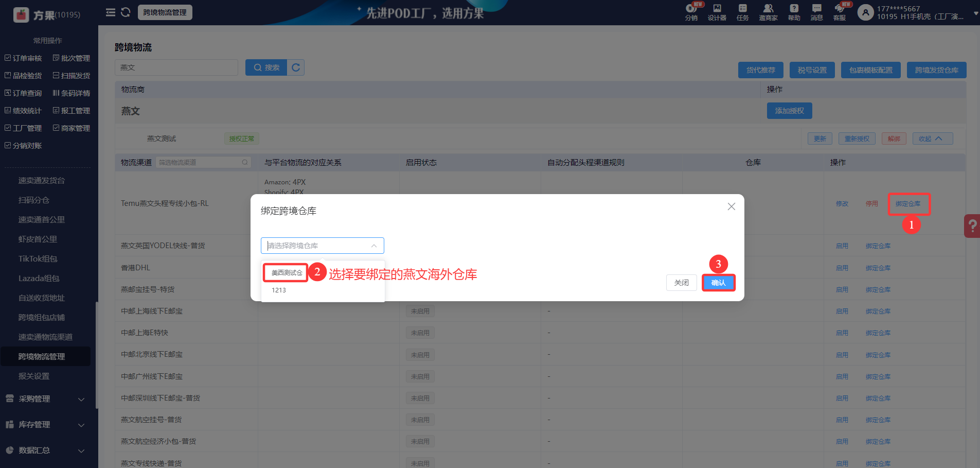Open 商家管理 shortcut
The height and width of the screenshot is (468, 980).
[72, 128]
